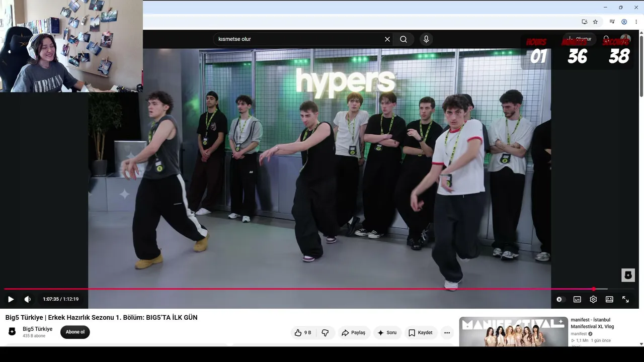Screen dimensions: 644x362
Task: Play the paused YouTube video
Action: point(11,299)
